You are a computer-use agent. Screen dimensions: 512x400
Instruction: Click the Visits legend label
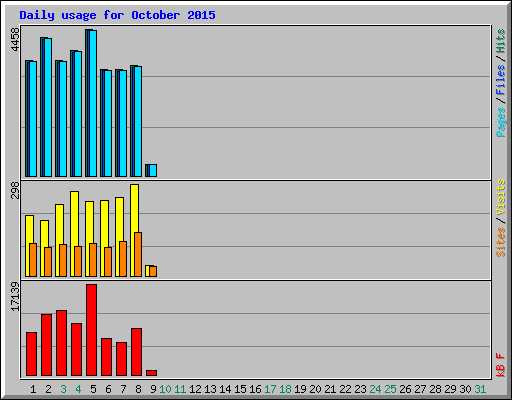pos(500,197)
